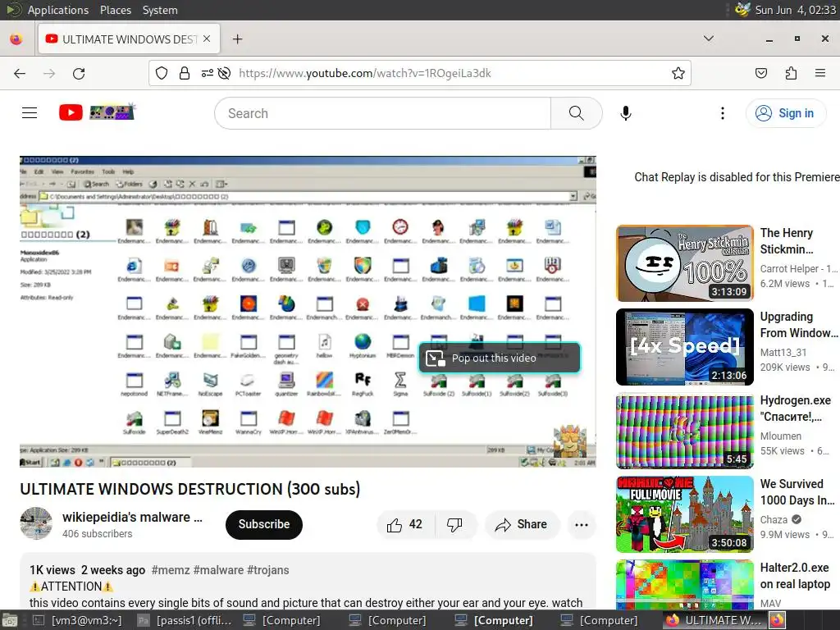The width and height of the screenshot is (840, 630).
Task: Open We Survived 1000 Days video thumbnail
Action: [685, 514]
